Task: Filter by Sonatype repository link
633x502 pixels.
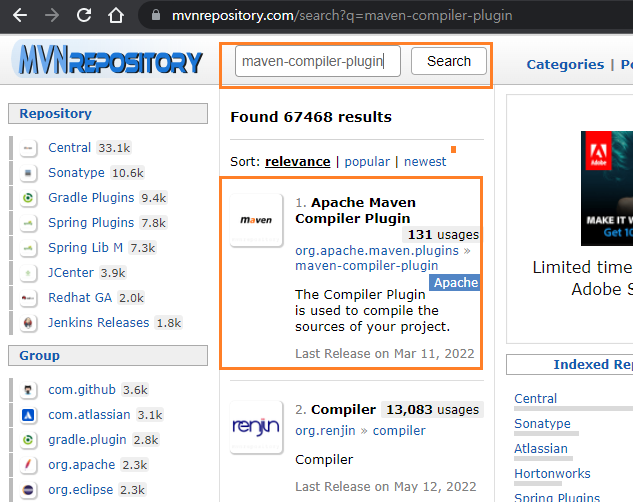Action: click(76, 173)
